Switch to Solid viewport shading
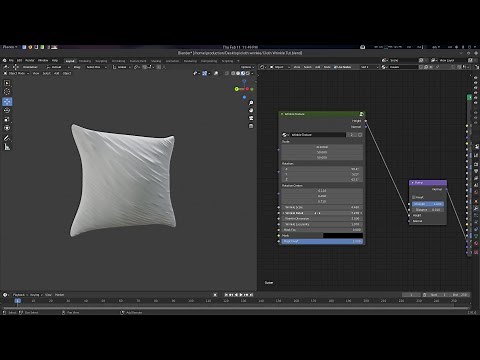The width and height of the screenshot is (480, 360). click(238, 73)
